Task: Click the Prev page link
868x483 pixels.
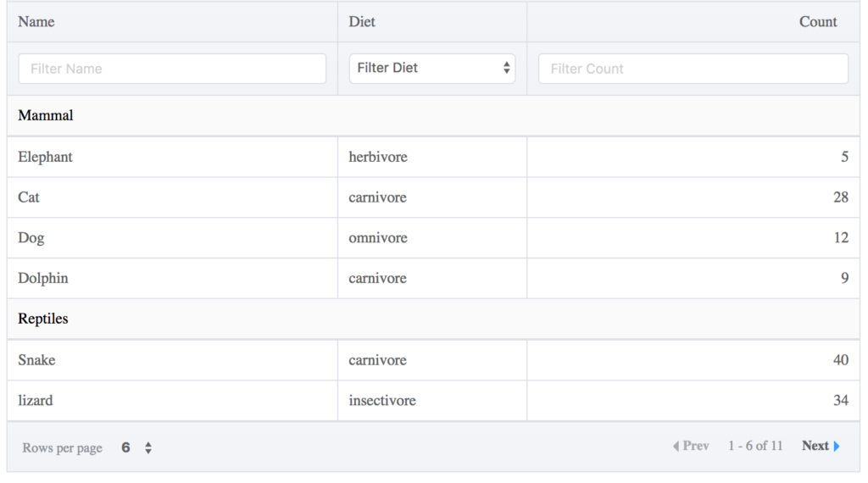Action: [695, 446]
